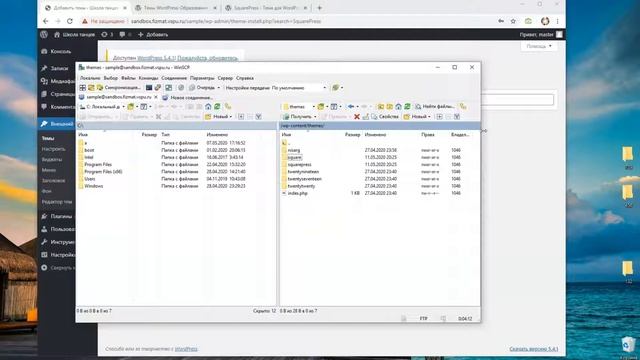The image size is (640, 360).
Task: Select the 'Users' folder in local panel
Action: click(90, 179)
